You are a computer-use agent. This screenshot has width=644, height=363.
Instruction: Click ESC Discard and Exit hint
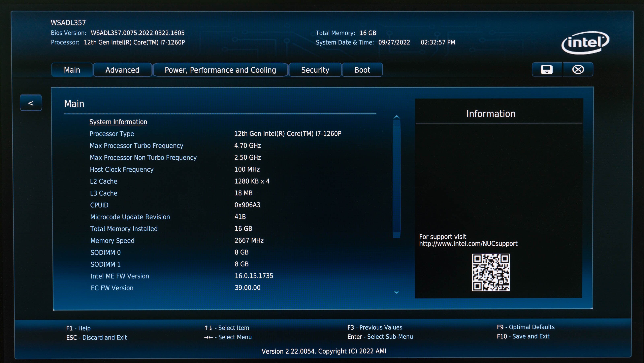point(97,337)
